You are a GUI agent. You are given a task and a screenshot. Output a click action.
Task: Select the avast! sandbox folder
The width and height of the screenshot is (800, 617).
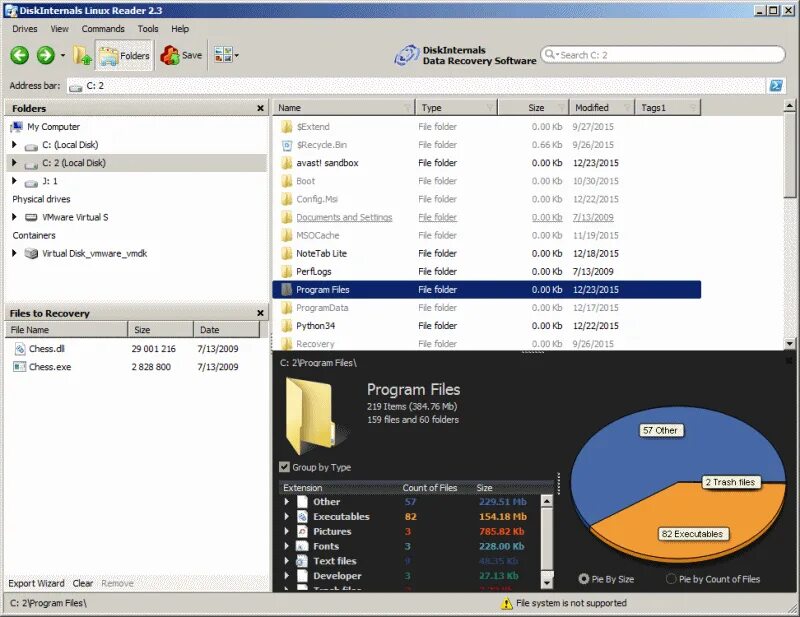coord(327,163)
